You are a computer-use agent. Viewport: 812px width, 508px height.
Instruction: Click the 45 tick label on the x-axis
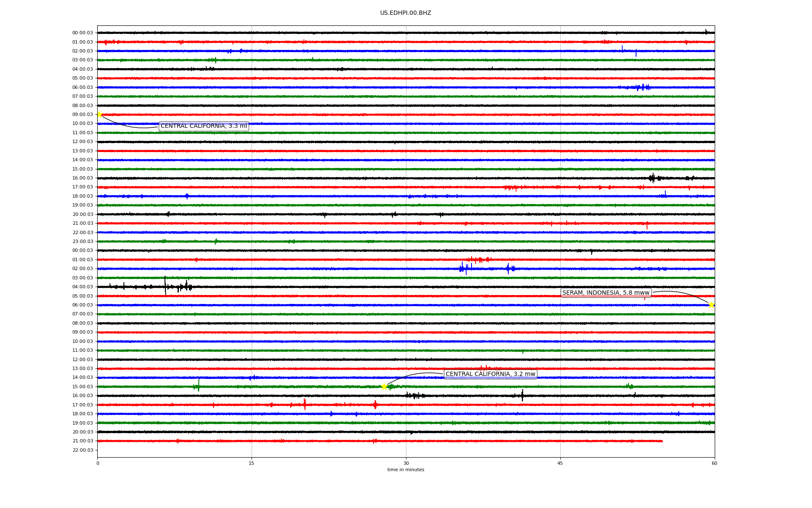[x=560, y=463]
